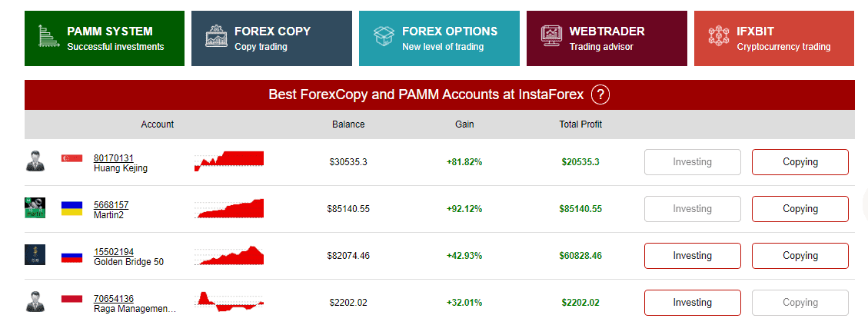Open the WebTrader Trading advisor tile
The image size is (868, 325).
(607, 38)
